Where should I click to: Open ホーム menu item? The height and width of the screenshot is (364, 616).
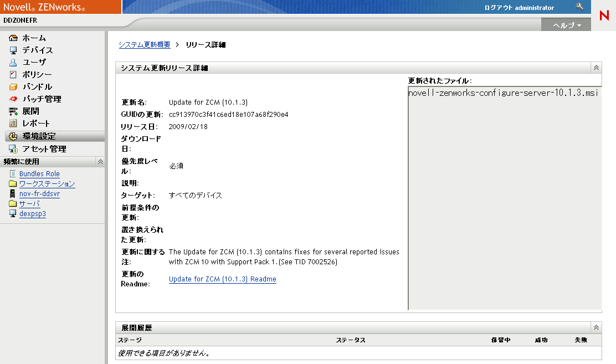point(34,38)
